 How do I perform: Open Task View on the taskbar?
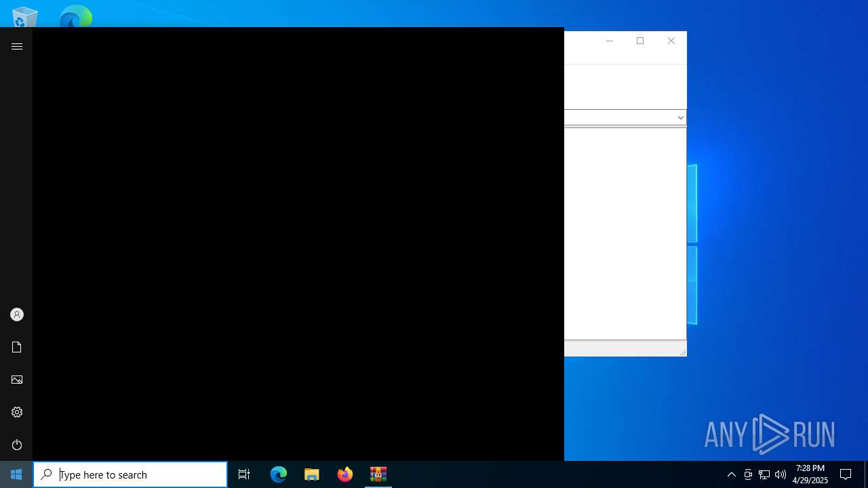coord(244,474)
